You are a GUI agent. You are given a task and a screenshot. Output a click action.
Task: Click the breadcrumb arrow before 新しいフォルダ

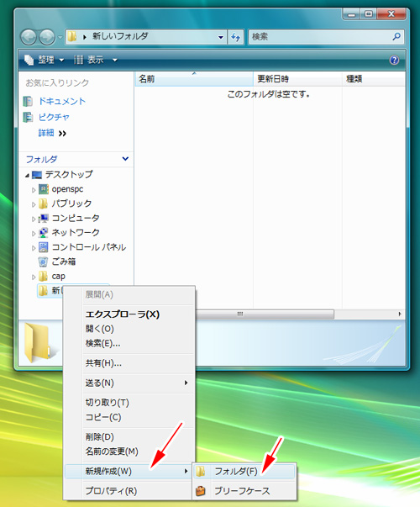pyautogui.click(x=85, y=37)
